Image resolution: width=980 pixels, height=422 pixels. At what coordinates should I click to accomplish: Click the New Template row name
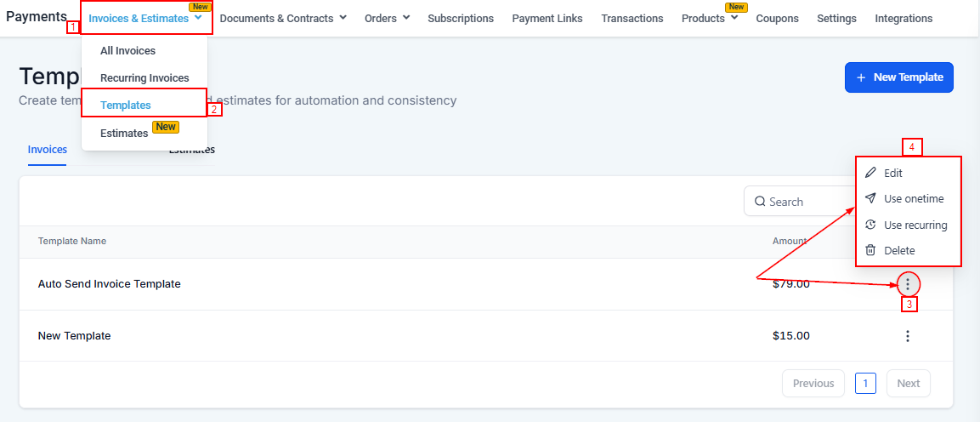coord(75,336)
